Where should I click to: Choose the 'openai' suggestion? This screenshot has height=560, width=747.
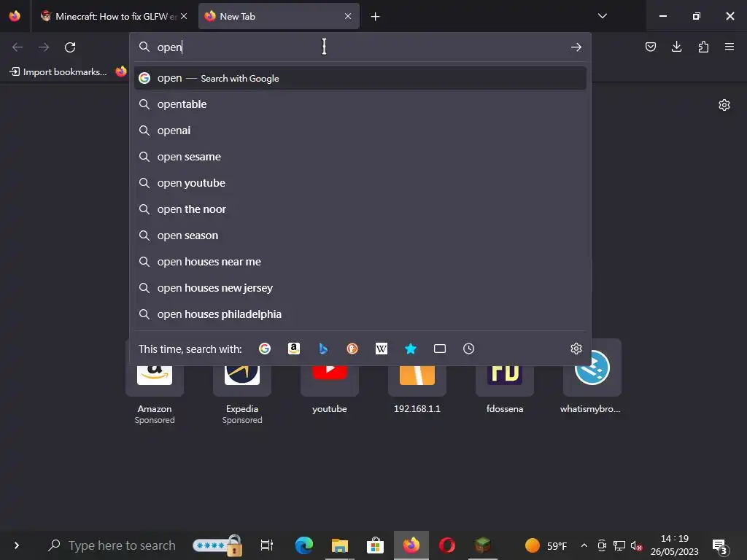(360, 131)
